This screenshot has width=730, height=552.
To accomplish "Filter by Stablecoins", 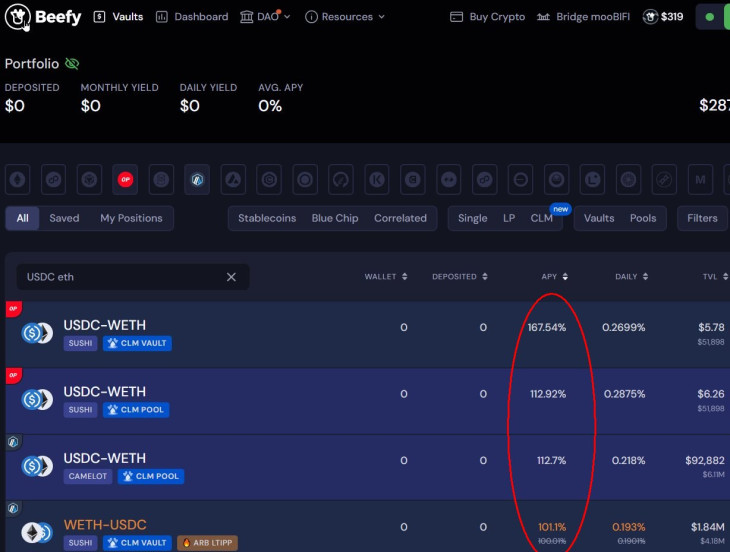I will point(267,218).
